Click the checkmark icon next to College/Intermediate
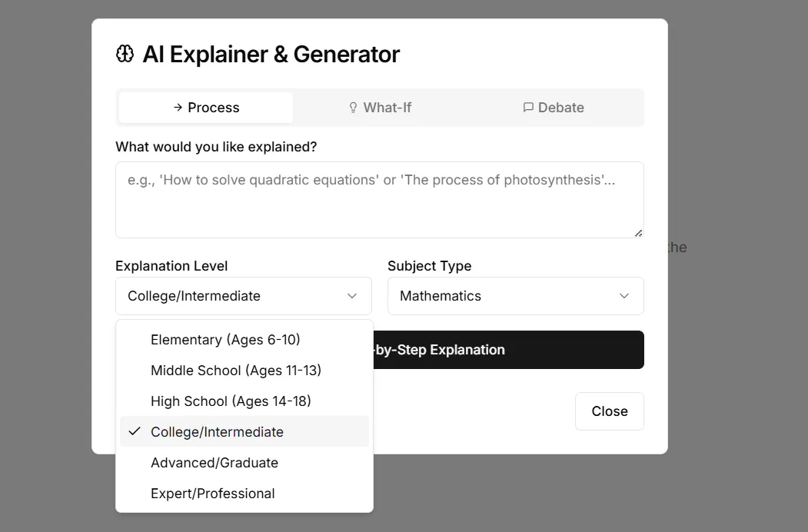Viewport: 808px width, 532px height. tap(135, 431)
